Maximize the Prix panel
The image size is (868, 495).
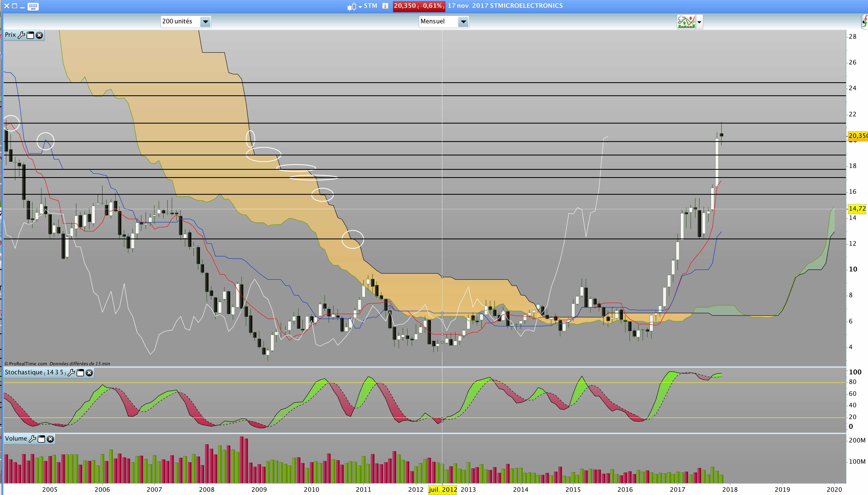[x=30, y=35]
